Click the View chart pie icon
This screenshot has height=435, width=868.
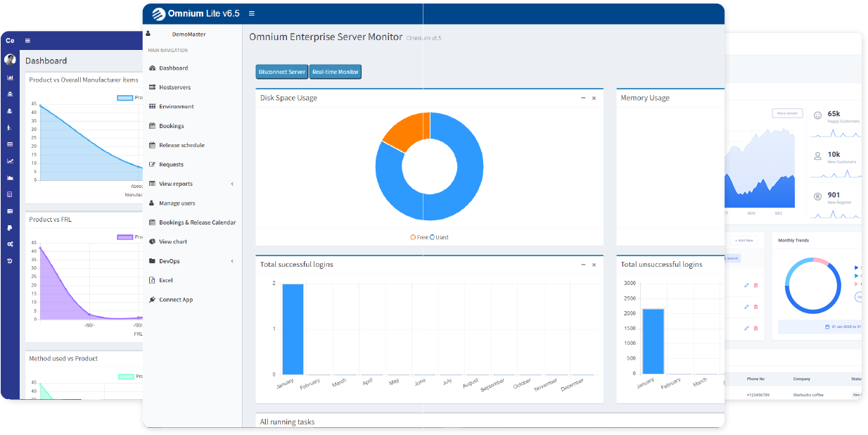coord(152,241)
